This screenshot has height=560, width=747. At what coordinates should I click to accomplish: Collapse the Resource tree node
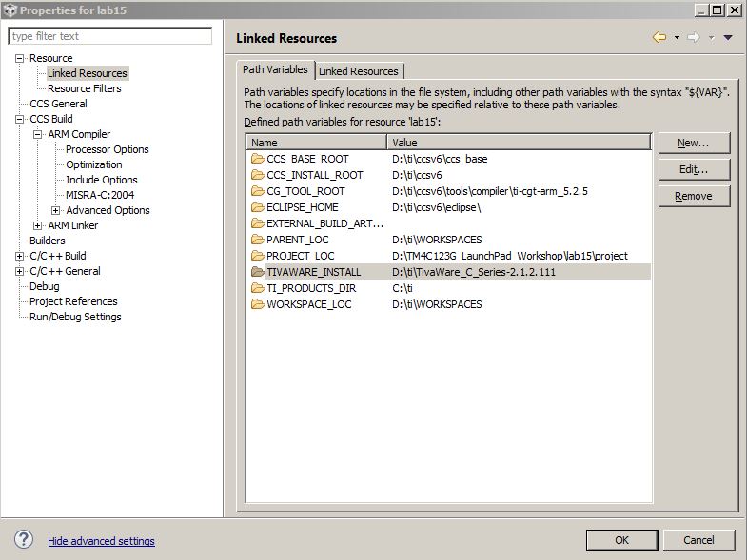[x=20, y=58]
